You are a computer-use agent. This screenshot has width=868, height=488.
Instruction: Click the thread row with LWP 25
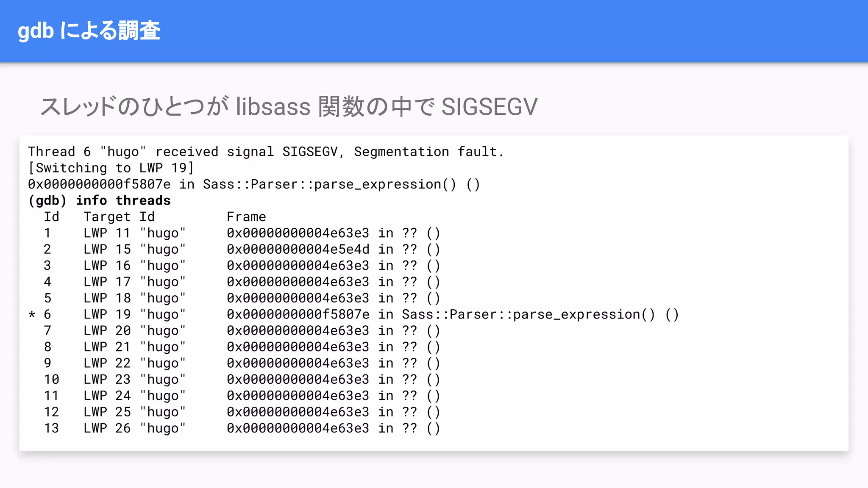pos(242,412)
